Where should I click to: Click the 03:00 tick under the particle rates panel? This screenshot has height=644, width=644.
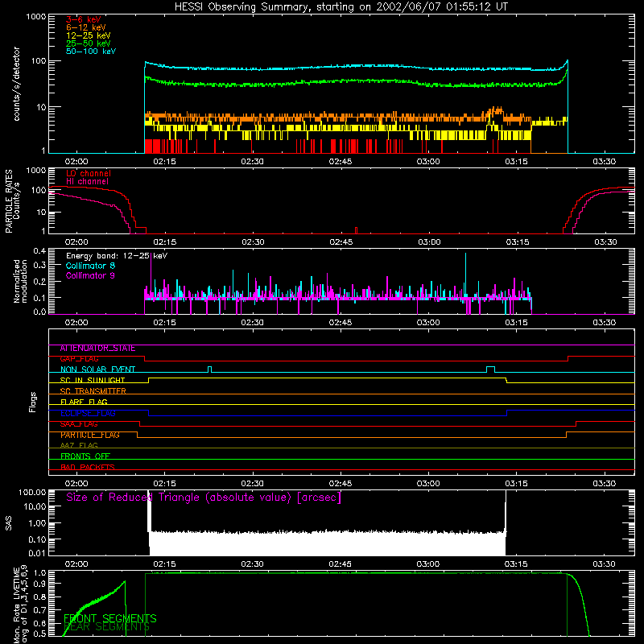coord(429,242)
